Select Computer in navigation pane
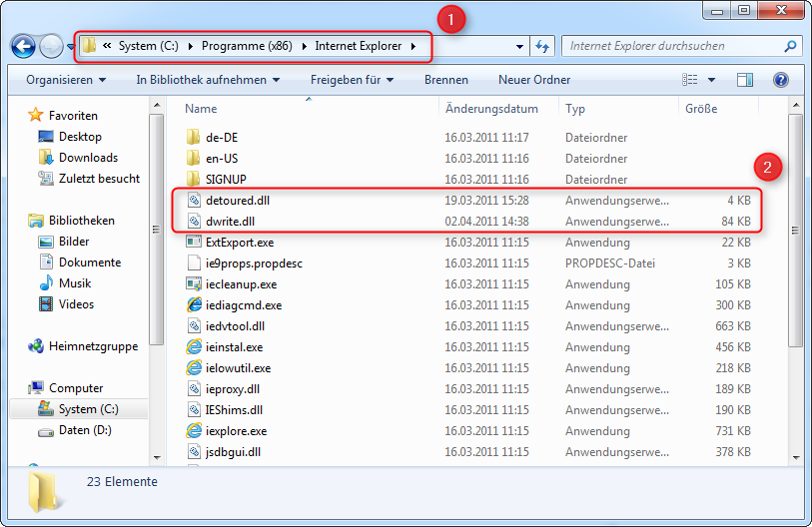This screenshot has width=812, height=527. (x=76, y=388)
